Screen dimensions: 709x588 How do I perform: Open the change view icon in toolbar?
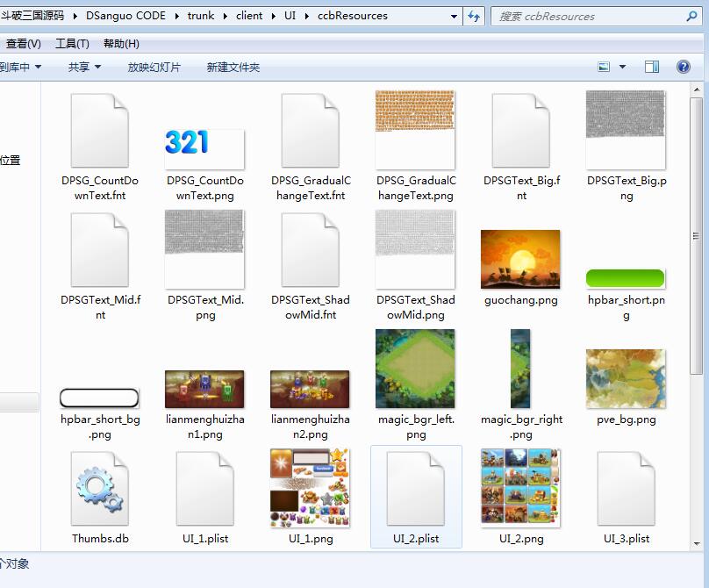(604, 67)
